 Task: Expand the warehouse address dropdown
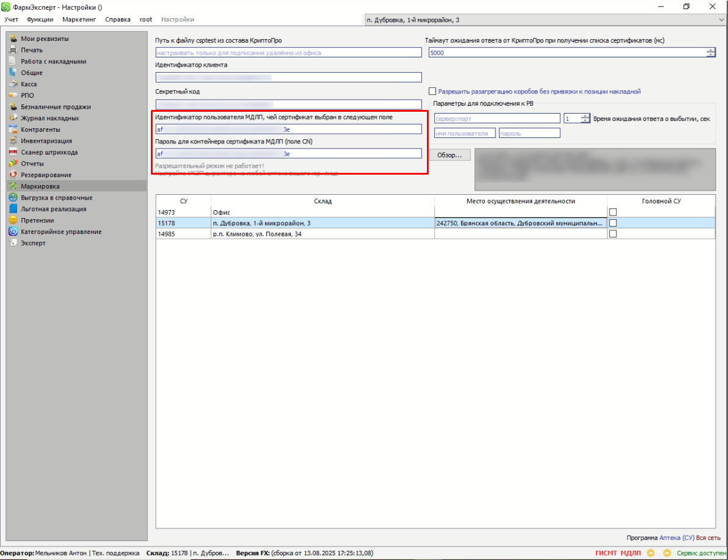pyautogui.click(x=722, y=20)
